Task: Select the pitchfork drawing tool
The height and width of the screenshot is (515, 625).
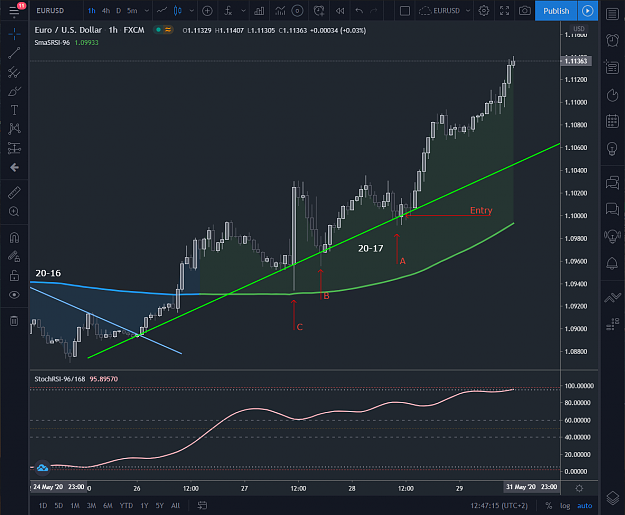Action: pos(14,72)
